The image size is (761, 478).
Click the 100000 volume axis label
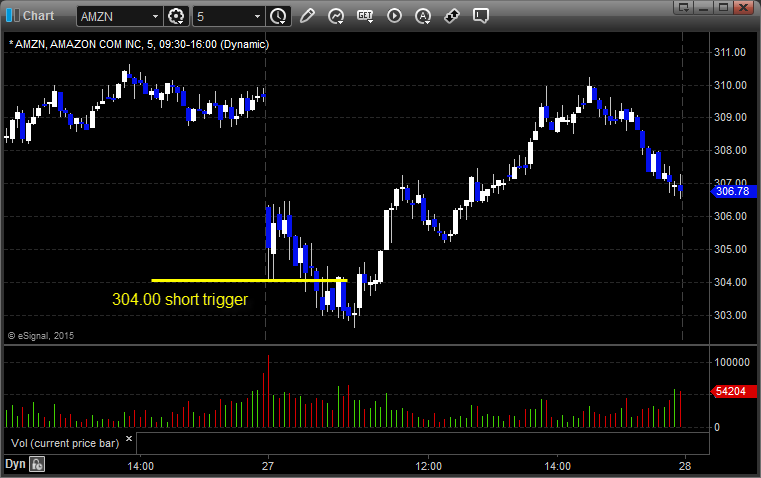click(x=732, y=363)
